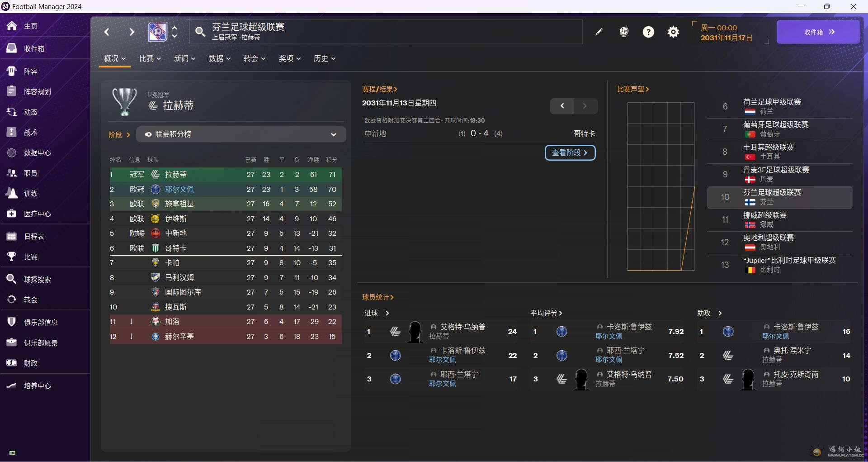This screenshot has height=462, width=868.
Task: Open the help question mark icon
Action: (648, 32)
